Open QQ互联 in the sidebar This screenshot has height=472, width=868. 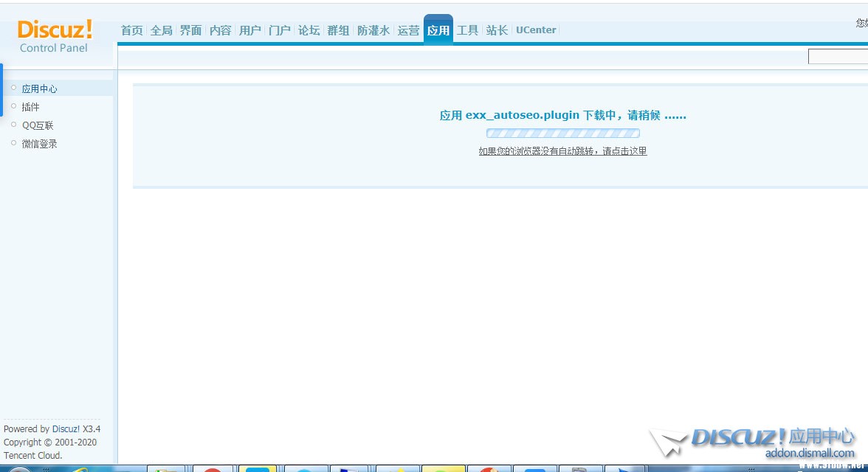(x=38, y=125)
